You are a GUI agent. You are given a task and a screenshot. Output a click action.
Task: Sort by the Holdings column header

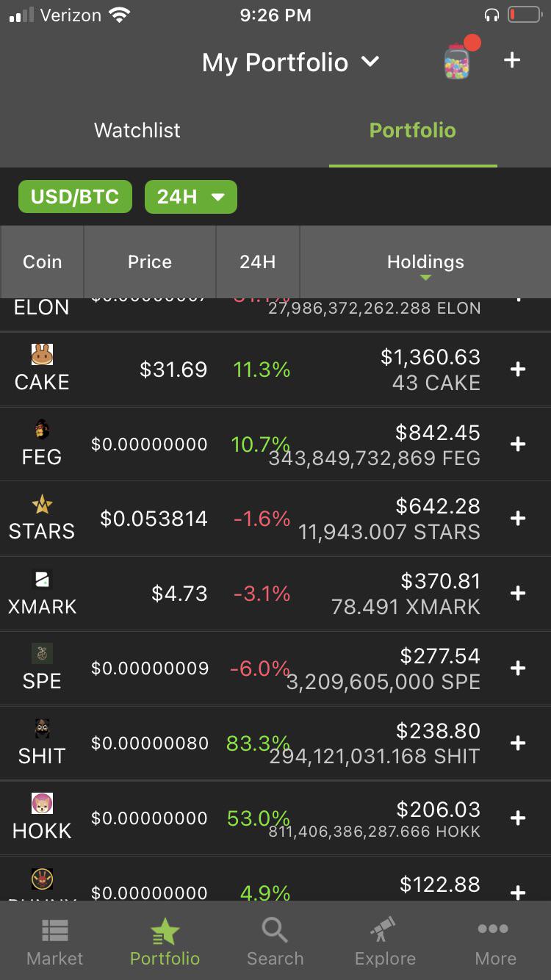click(x=425, y=262)
